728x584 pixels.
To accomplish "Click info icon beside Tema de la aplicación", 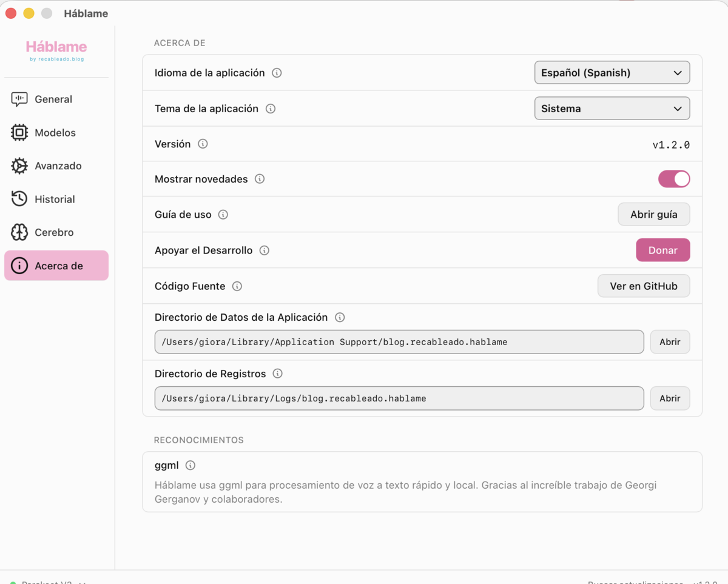I will pyautogui.click(x=271, y=109).
